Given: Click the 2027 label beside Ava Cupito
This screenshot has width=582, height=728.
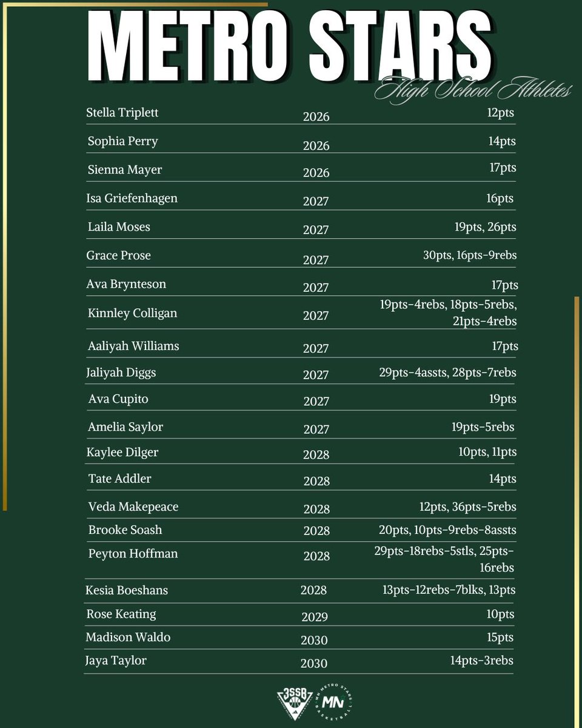Looking at the screenshot, I should 316,401.
